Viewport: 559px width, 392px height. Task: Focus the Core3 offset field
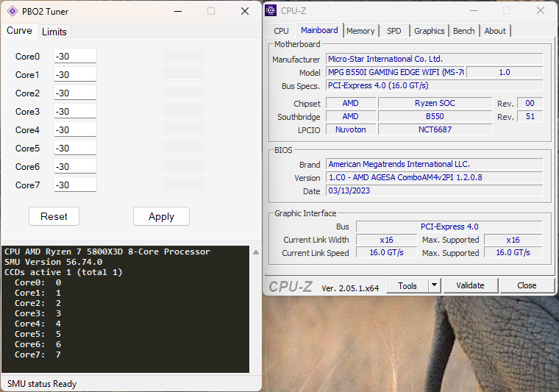click(x=75, y=111)
